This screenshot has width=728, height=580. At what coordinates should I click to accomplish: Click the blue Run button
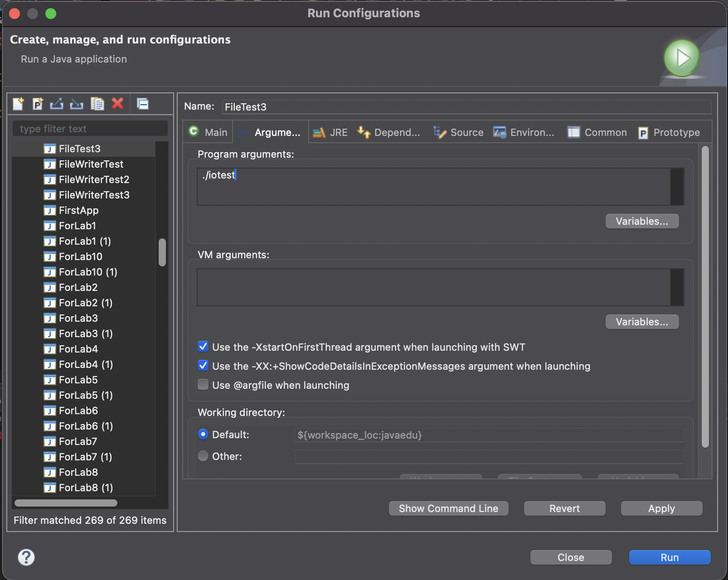[x=670, y=557]
